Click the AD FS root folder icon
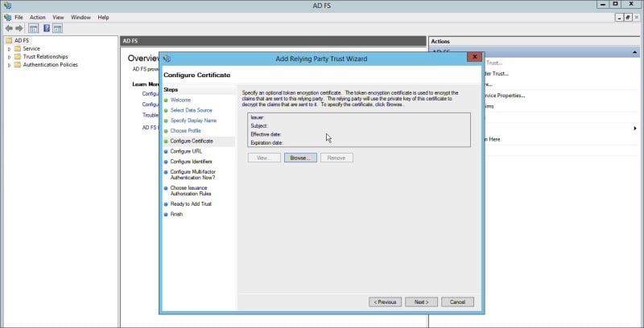The height and width of the screenshot is (328, 644). [x=9, y=40]
